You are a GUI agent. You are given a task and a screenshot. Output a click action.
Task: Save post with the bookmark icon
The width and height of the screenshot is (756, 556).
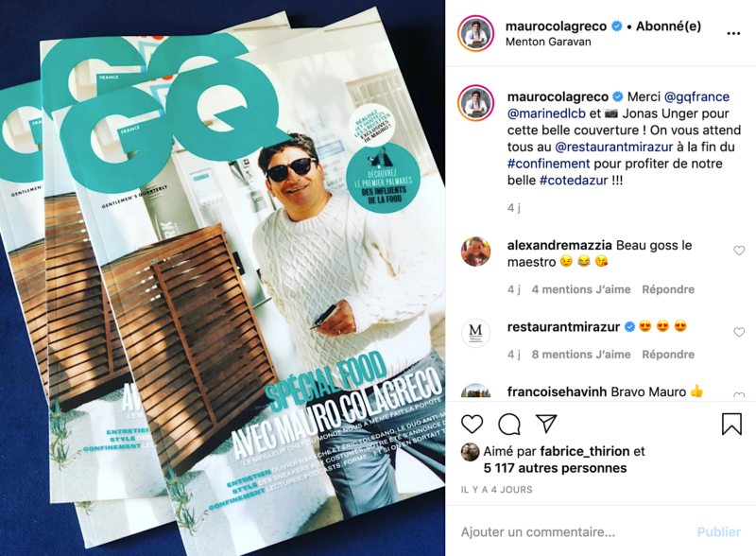tap(731, 424)
